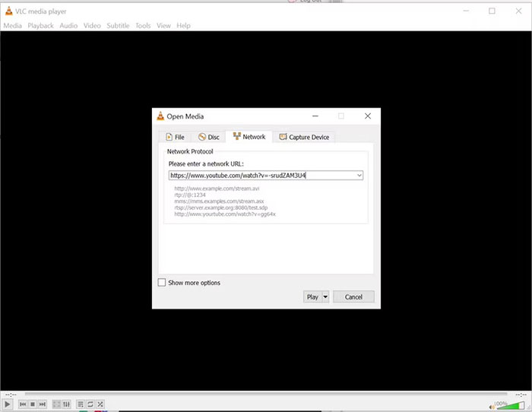The height and width of the screenshot is (412, 532).
Task: Toggle random shuffle playback icon
Action: 100,404
